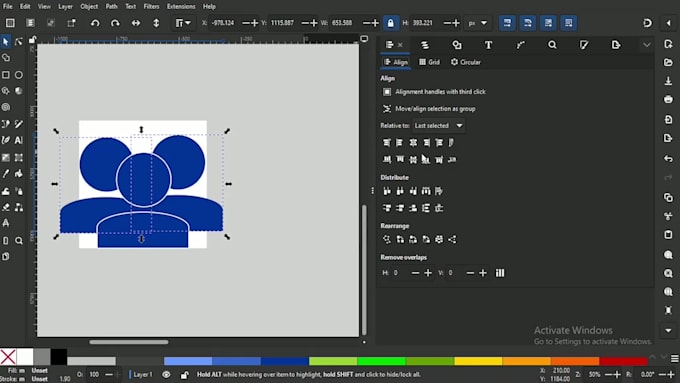
Task: Select the Eraser tool
Action: [6, 207]
